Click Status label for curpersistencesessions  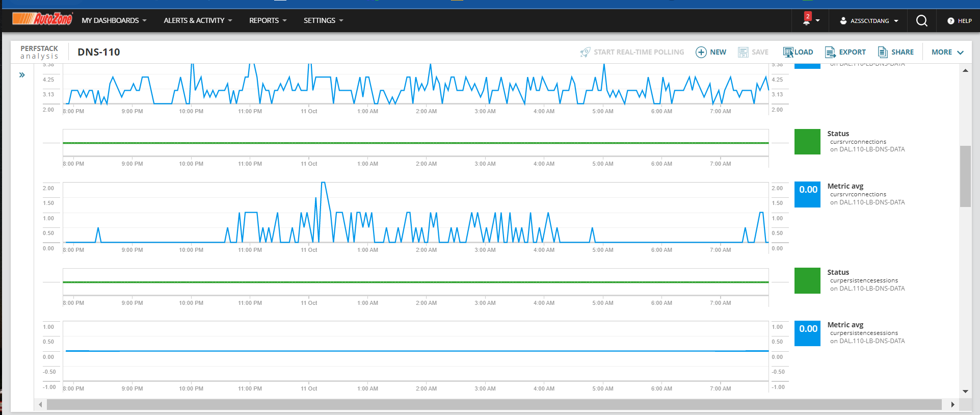pos(838,272)
